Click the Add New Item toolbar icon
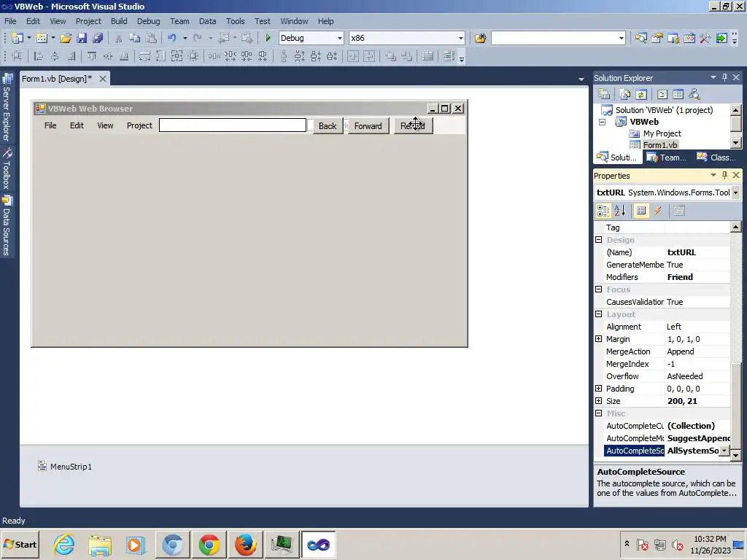 click(42, 38)
